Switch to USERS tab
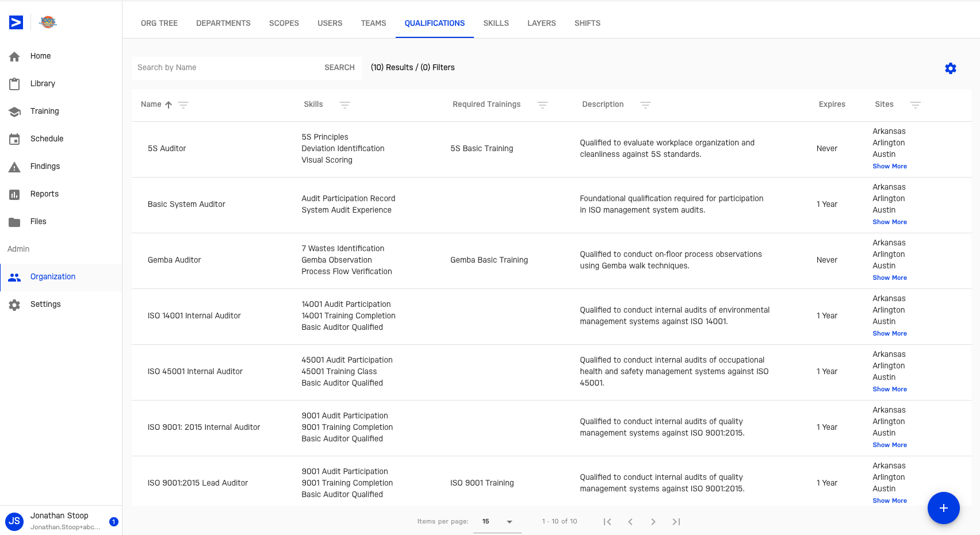This screenshot has width=980, height=535. (x=330, y=23)
